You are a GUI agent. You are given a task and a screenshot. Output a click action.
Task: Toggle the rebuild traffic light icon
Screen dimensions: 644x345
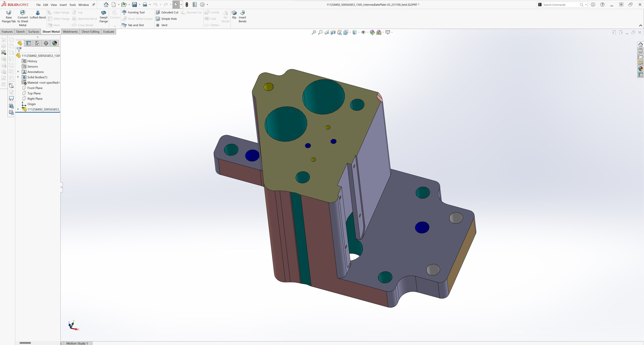(187, 5)
